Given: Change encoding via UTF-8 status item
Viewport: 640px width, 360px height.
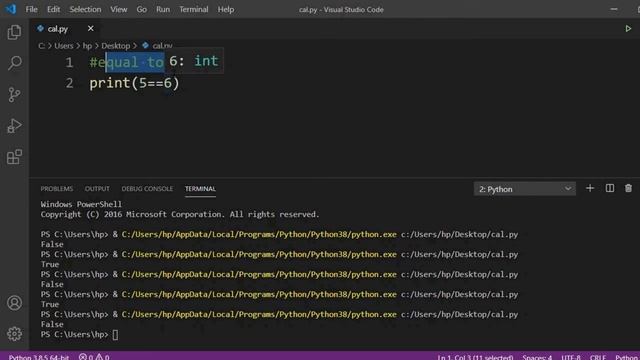Looking at the screenshot, I should click(x=571, y=357).
